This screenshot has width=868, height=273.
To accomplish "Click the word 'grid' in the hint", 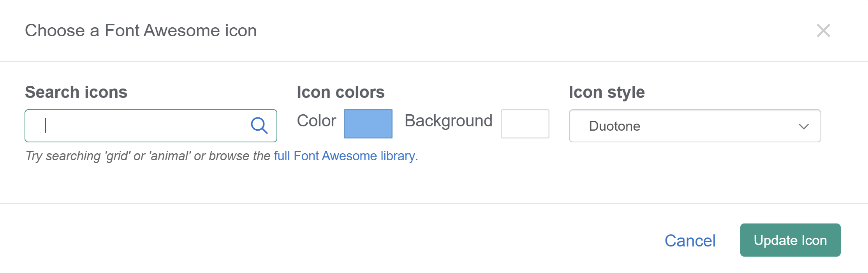I will point(117,156).
